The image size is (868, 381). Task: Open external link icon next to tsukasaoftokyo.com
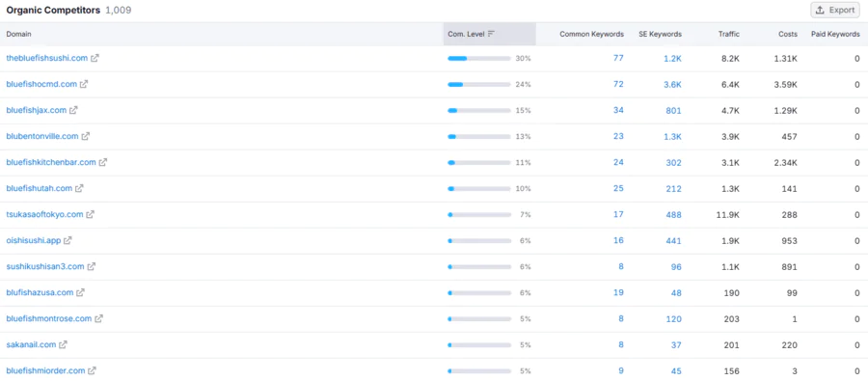(x=91, y=214)
